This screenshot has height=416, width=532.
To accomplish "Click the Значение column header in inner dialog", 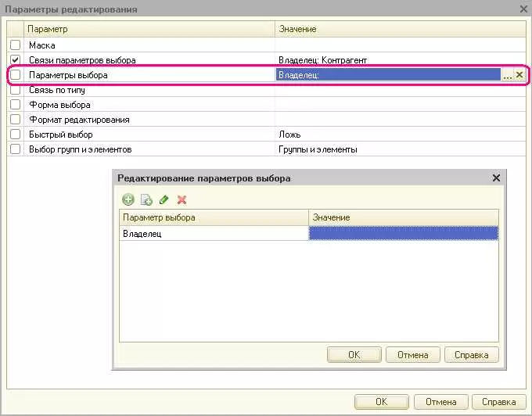I will [x=404, y=217].
